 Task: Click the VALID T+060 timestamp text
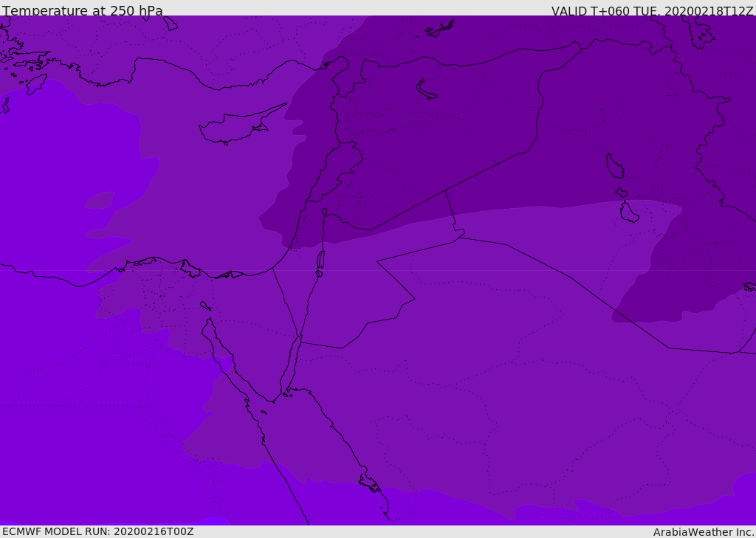coord(652,10)
